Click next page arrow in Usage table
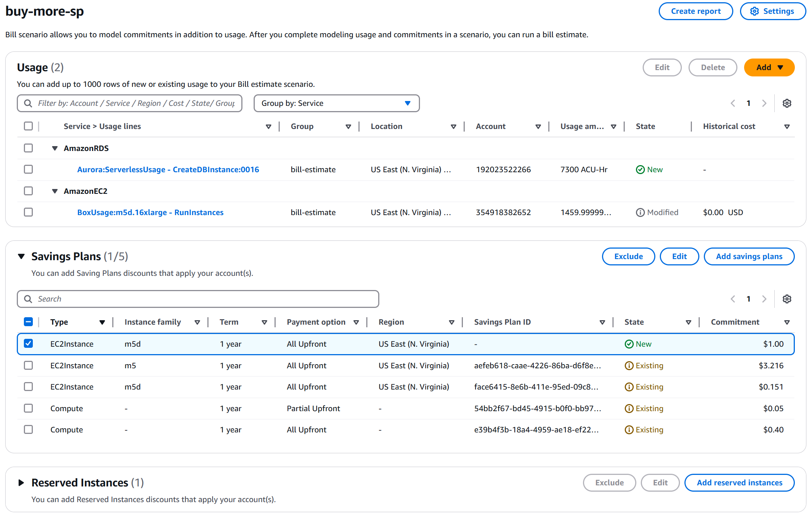812x520 pixels. click(x=764, y=103)
